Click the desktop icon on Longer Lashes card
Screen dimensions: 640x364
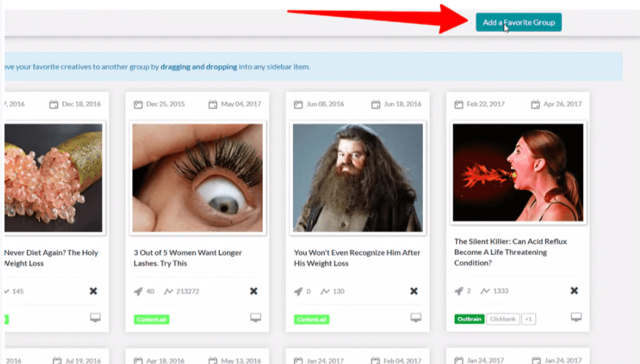pos(255,317)
